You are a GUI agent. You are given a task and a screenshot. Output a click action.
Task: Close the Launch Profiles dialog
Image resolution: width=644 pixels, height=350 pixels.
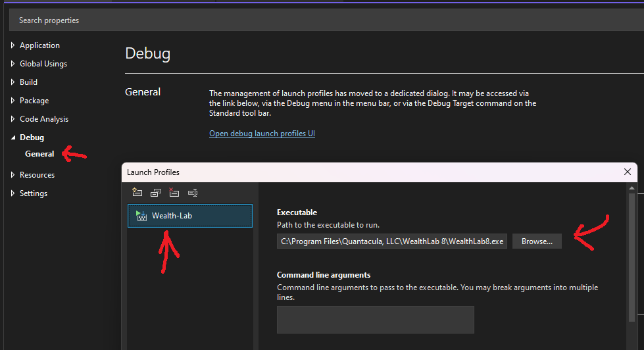627,172
